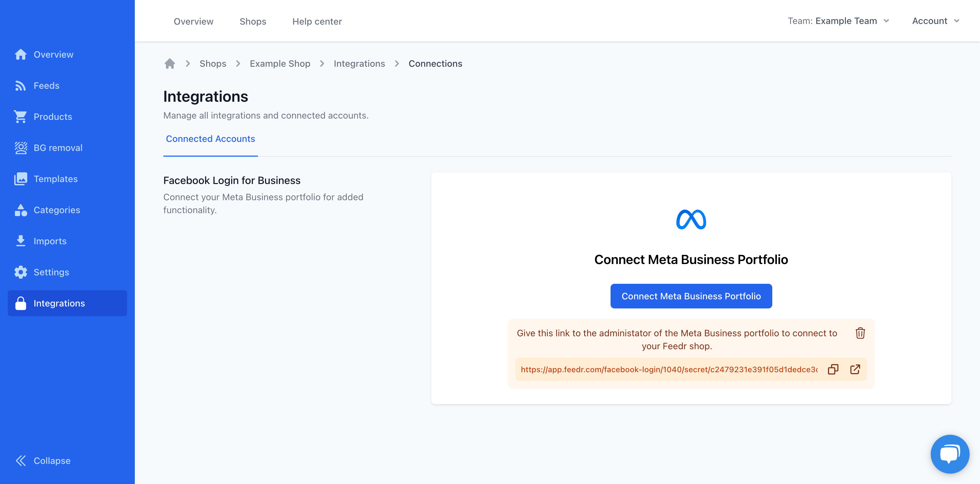Go to home via breadcrumb house icon
Viewport: 980px width, 484px height.
170,63
